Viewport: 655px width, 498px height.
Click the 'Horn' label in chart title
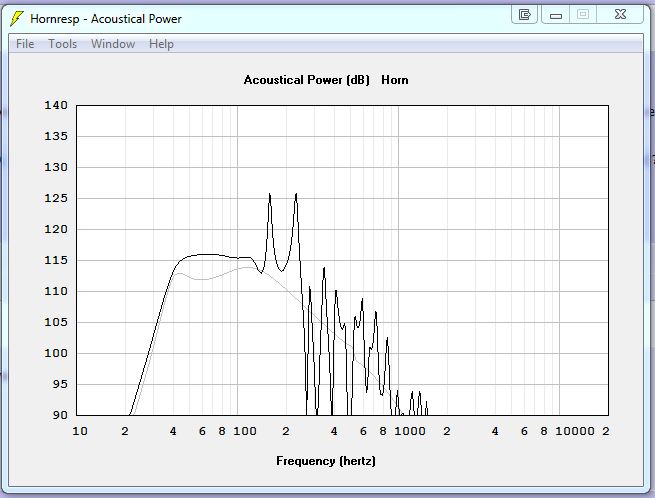[x=395, y=80]
